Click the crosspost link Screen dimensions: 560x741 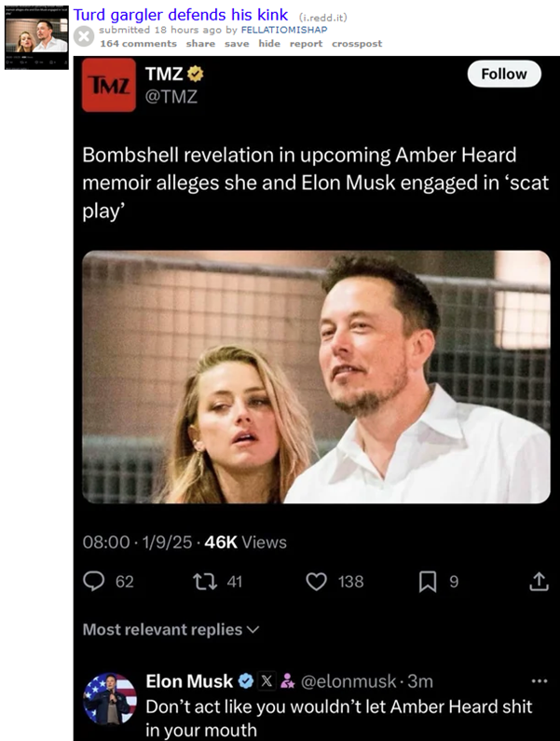(x=357, y=44)
